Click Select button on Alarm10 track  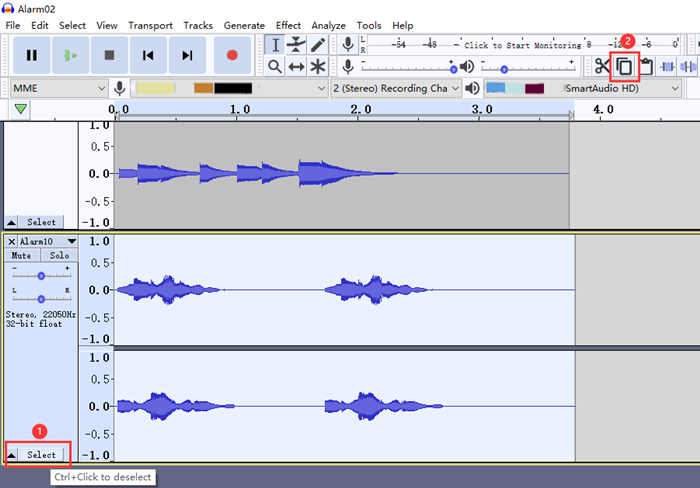[41, 455]
